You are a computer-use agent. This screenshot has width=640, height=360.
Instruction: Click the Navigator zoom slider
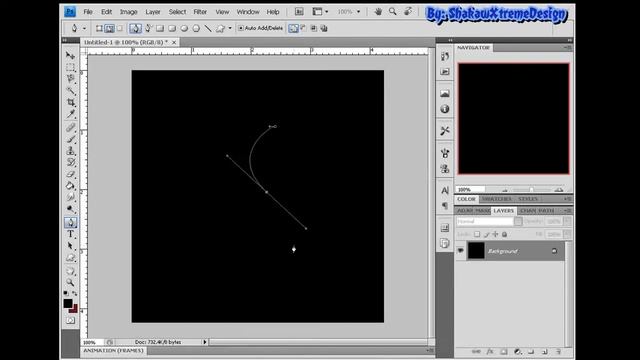click(x=531, y=189)
